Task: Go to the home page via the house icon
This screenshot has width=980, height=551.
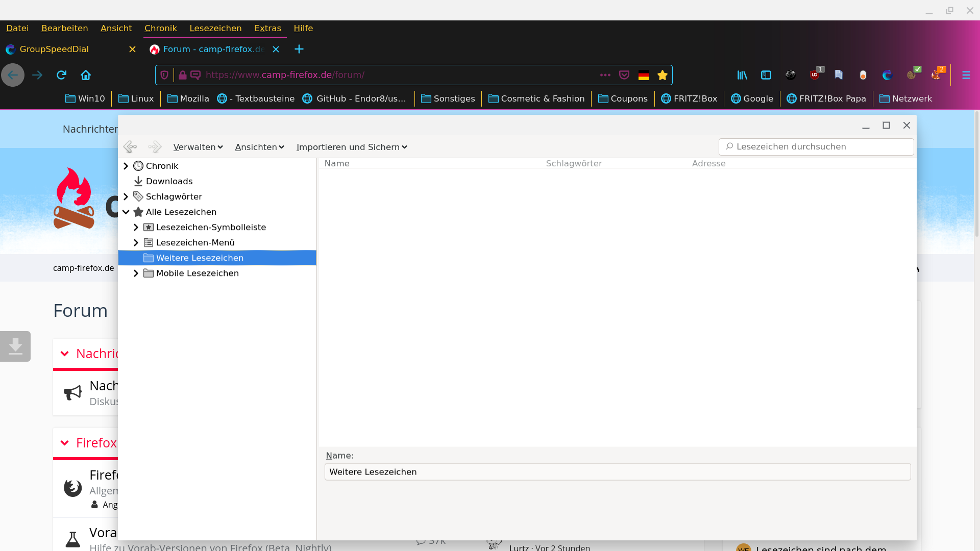Action: tap(86, 75)
